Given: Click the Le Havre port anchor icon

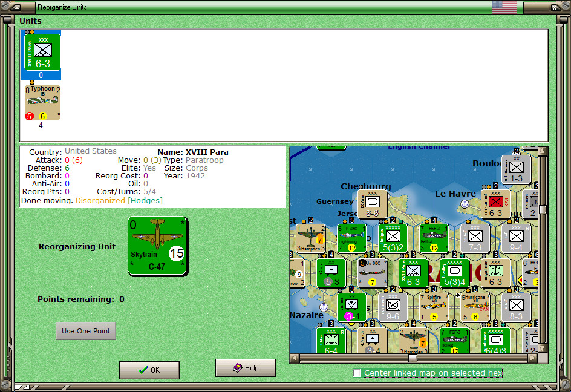Looking at the screenshot, I should click(x=465, y=204).
